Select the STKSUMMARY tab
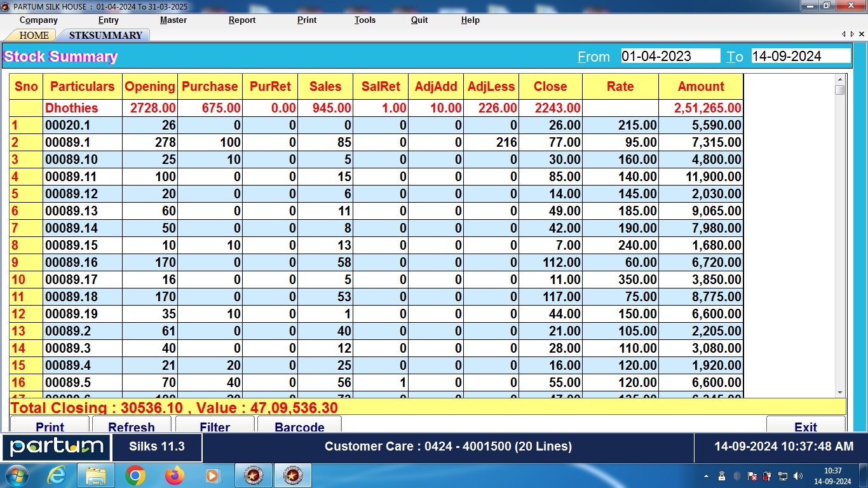This screenshot has height=488, width=868. point(105,35)
